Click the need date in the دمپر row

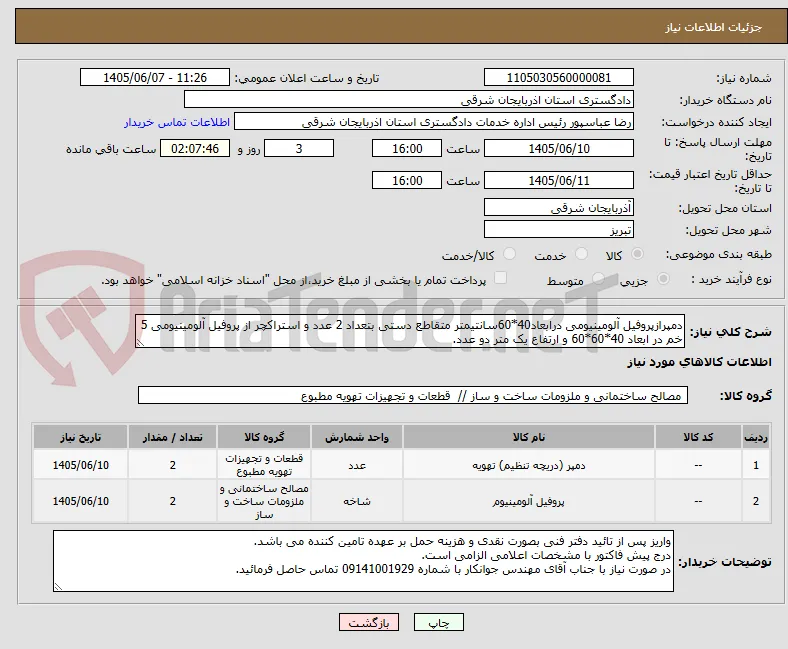(x=80, y=465)
